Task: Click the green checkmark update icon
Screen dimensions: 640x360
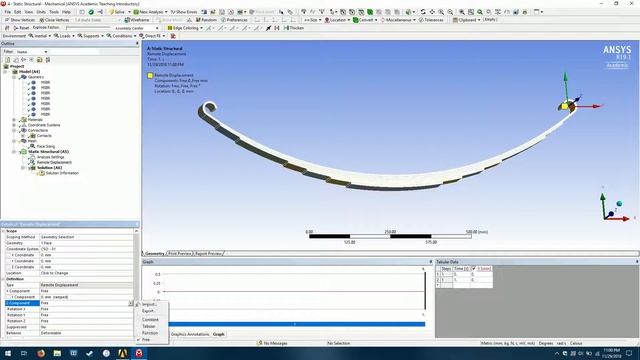Action: (91, 12)
